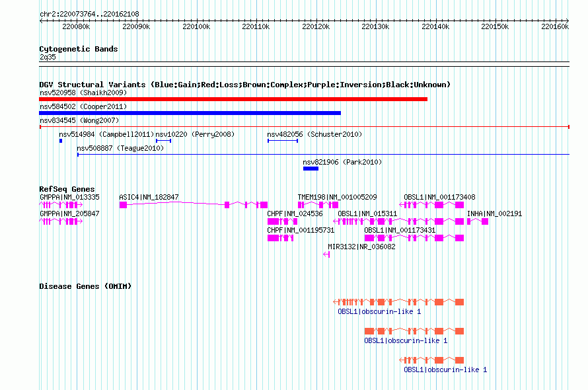Click the longest orange OMIM OBSL1 glyph
588x390 pixels.
398,302
